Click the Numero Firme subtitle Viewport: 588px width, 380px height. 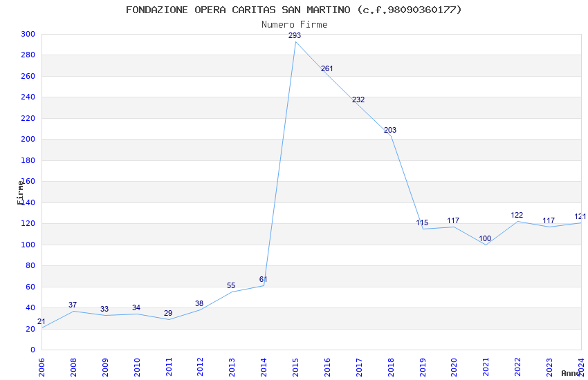pyautogui.click(x=295, y=24)
